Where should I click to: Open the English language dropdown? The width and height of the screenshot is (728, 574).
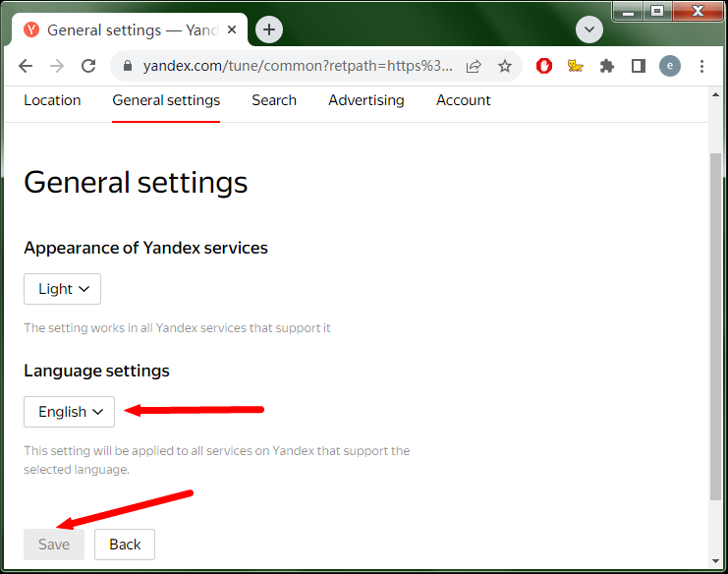pos(70,412)
